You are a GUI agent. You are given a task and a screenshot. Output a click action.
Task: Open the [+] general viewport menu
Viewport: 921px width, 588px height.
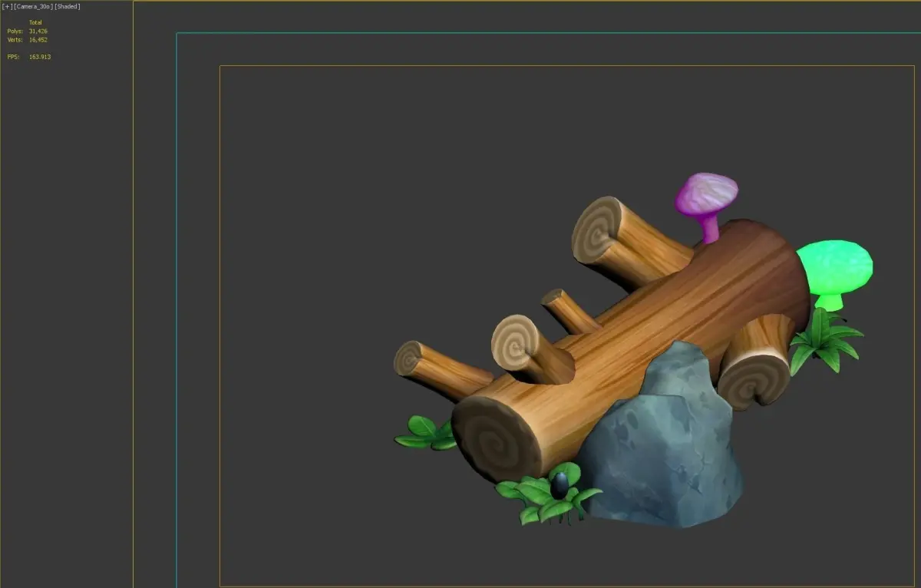click(7, 6)
